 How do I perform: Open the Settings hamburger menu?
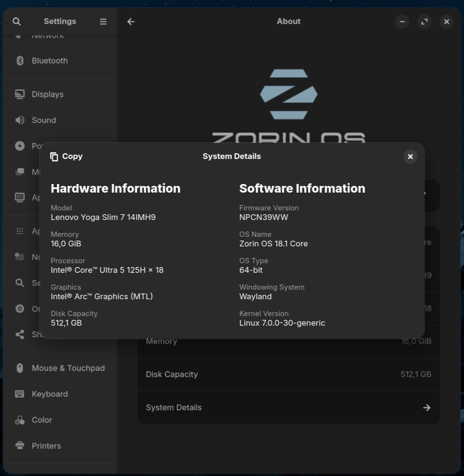point(103,22)
